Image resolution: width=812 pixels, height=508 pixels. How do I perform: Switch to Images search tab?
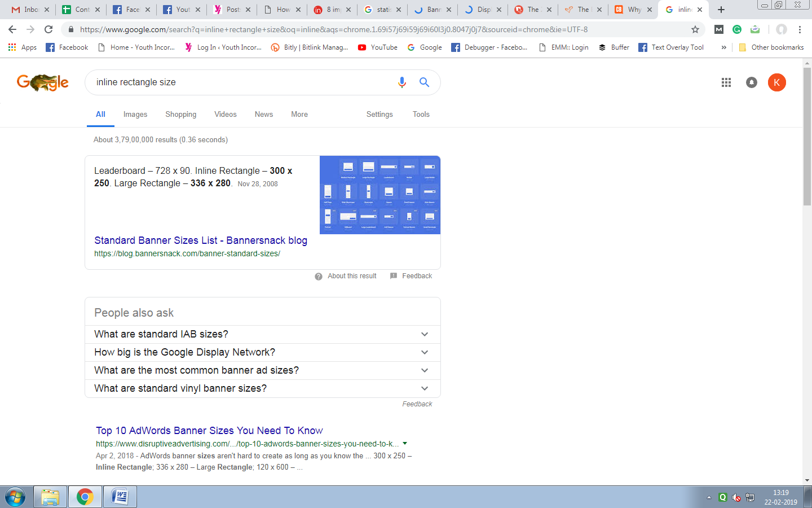tap(135, 115)
